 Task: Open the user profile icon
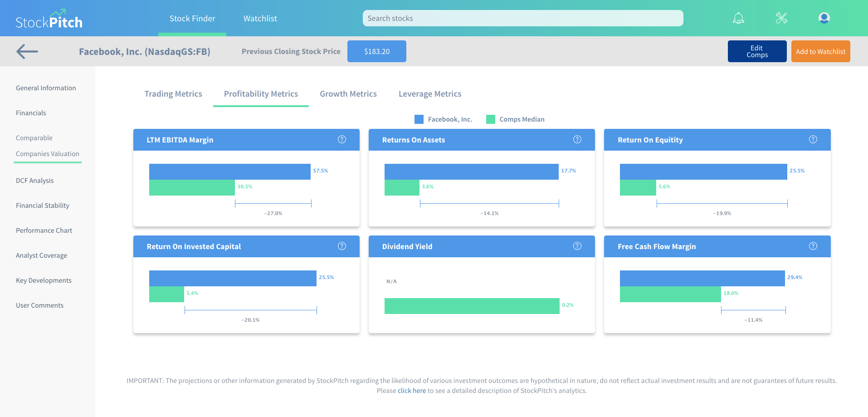click(x=824, y=18)
